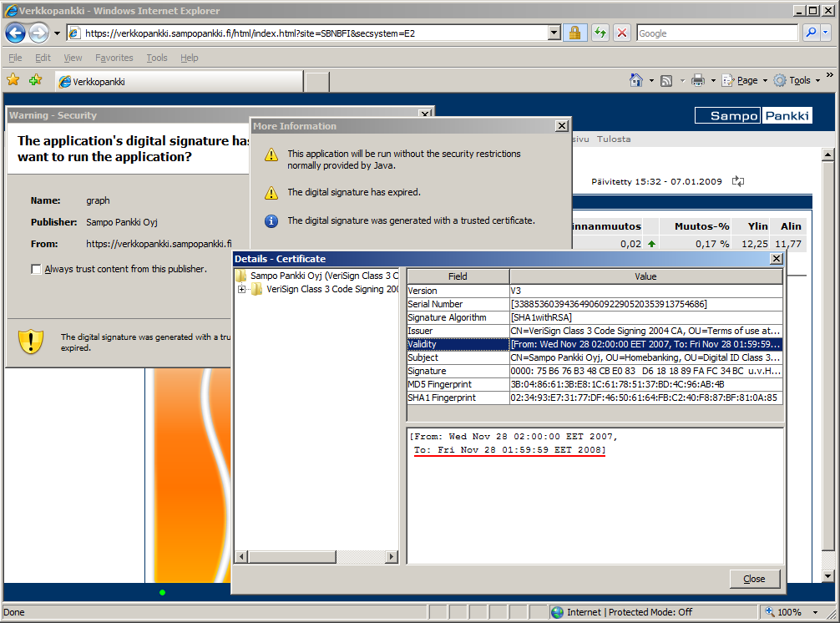Select the Serial Number field row
This screenshot has width=840, height=623.
click(x=595, y=304)
